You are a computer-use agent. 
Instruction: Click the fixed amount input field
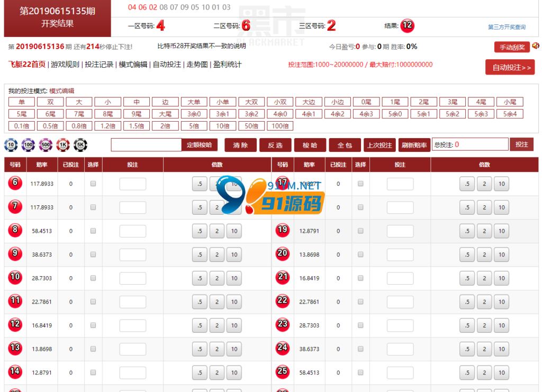146,145
